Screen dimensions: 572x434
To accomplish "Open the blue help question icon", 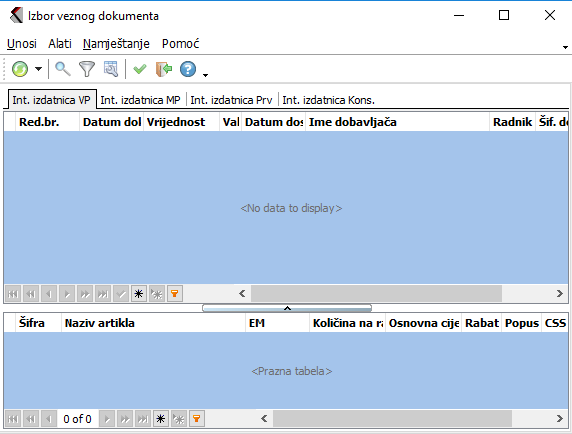I will [x=188, y=69].
